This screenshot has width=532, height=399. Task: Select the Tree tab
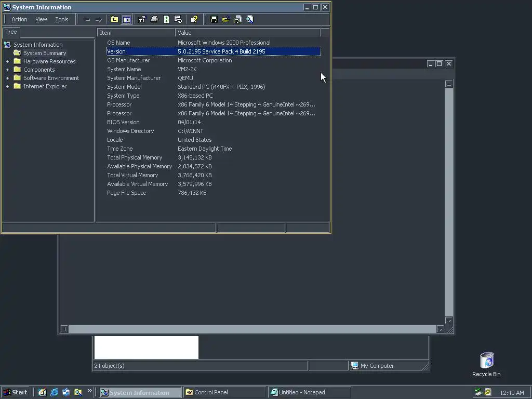(x=11, y=32)
